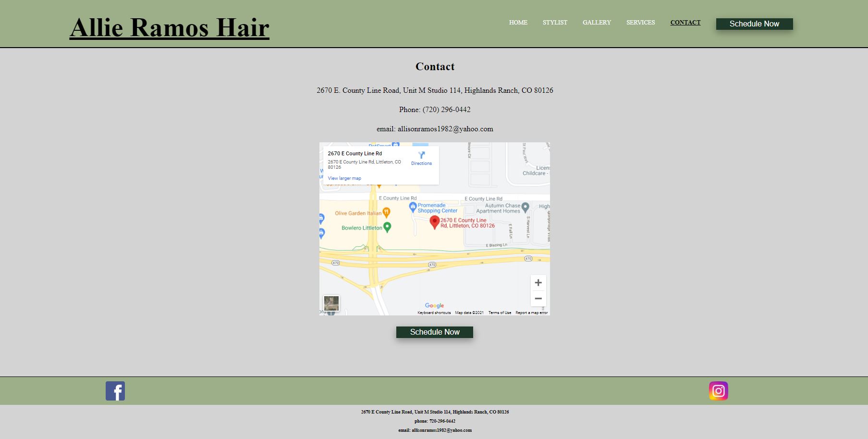Click Report a map error

tap(531, 312)
